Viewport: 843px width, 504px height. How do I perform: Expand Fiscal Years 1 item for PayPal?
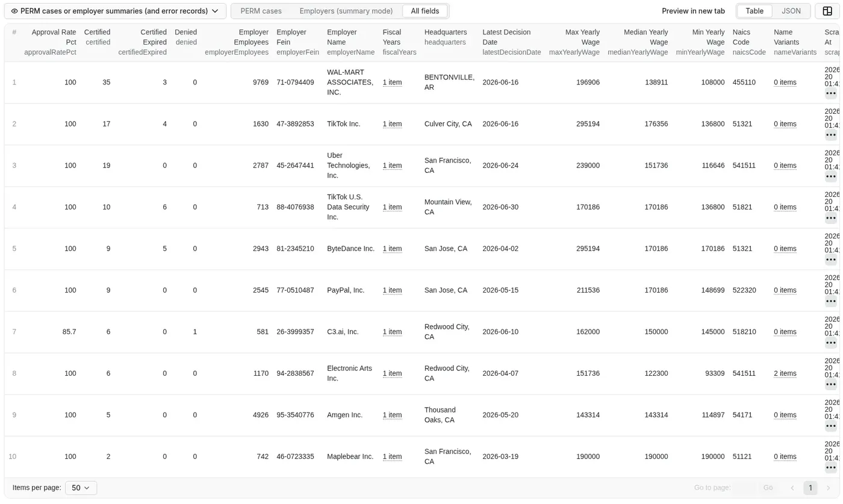[x=392, y=290]
